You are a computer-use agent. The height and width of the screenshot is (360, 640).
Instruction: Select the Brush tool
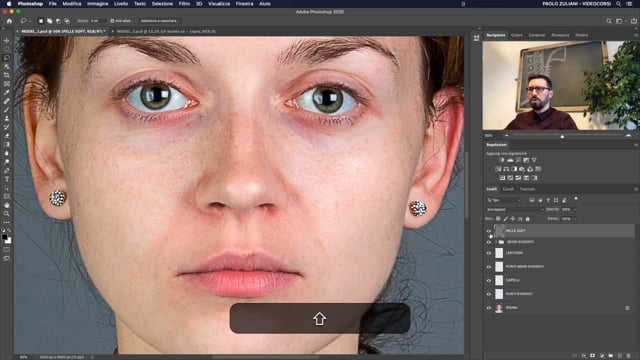[x=7, y=109]
